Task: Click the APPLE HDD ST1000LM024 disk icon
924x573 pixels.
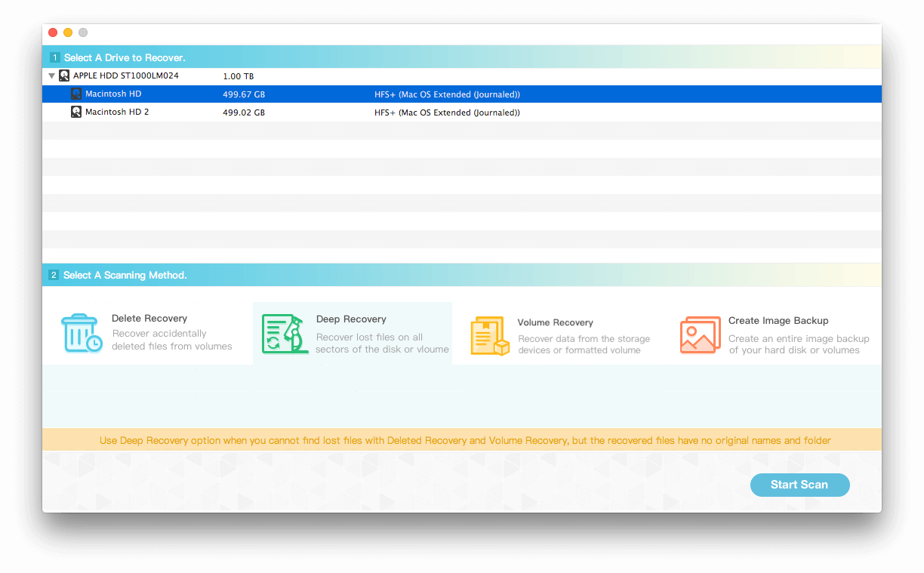Action: (x=64, y=76)
